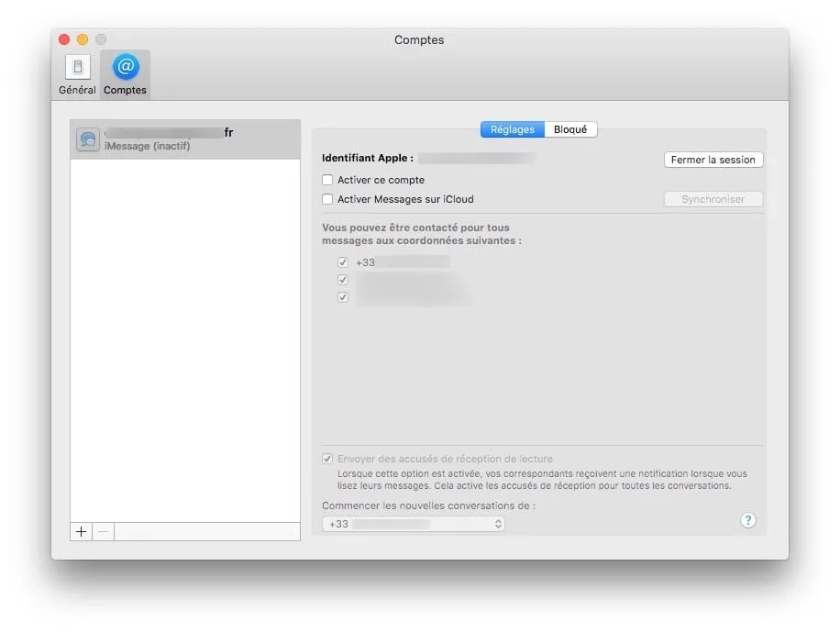Click the Synchroniser button
This screenshot has width=840, height=633.
(x=713, y=198)
